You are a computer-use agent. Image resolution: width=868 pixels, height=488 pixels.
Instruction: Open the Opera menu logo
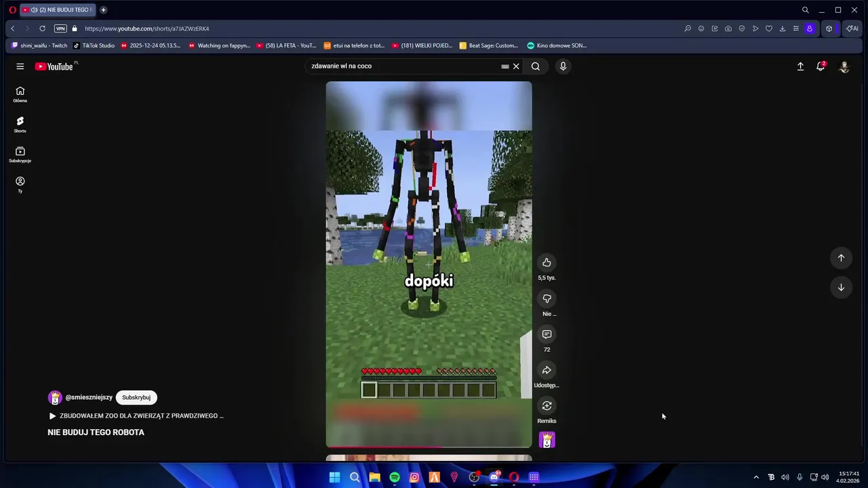coord(12,10)
